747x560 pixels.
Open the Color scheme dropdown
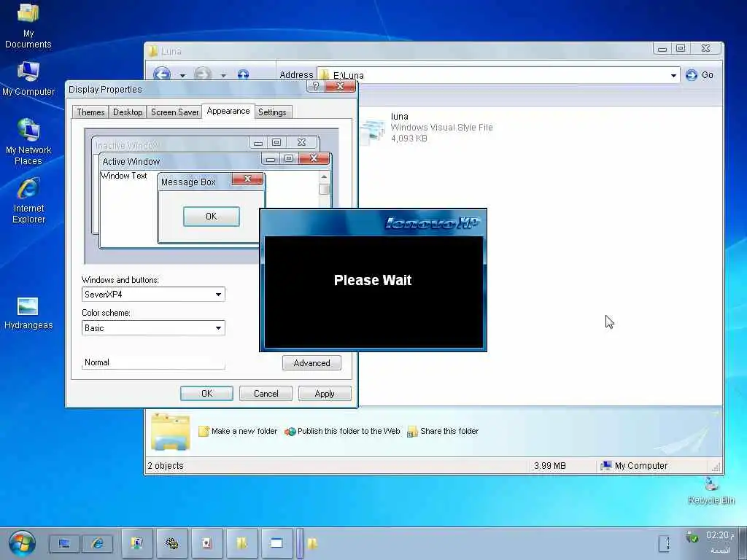218,327
